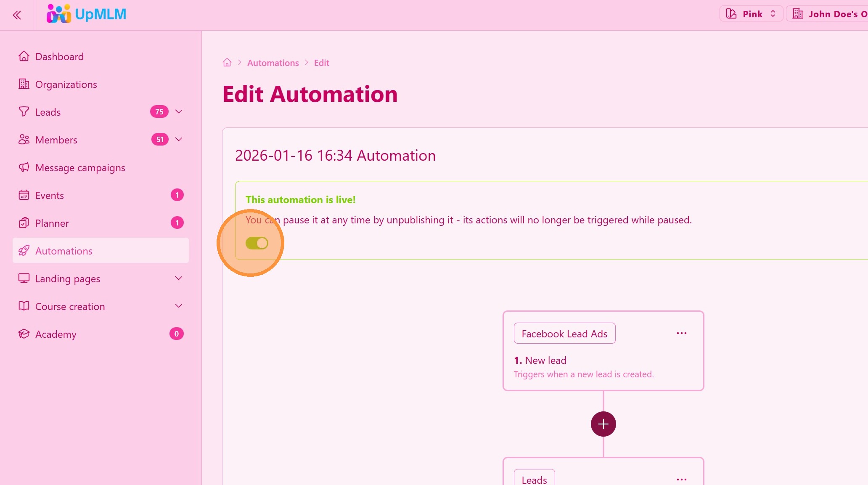This screenshot has width=868, height=485.
Task: Click the UpMLM logo
Action: [x=86, y=14]
